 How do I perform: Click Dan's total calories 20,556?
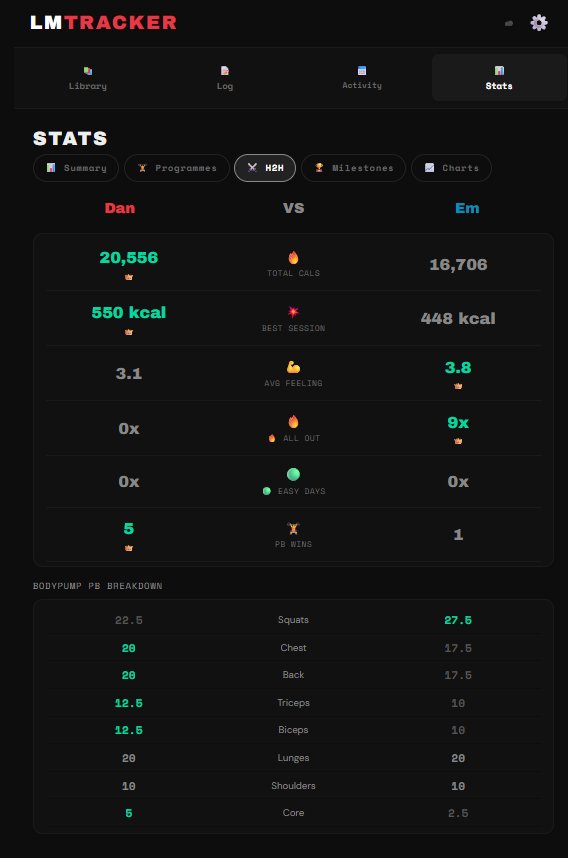pyautogui.click(x=129, y=258)
